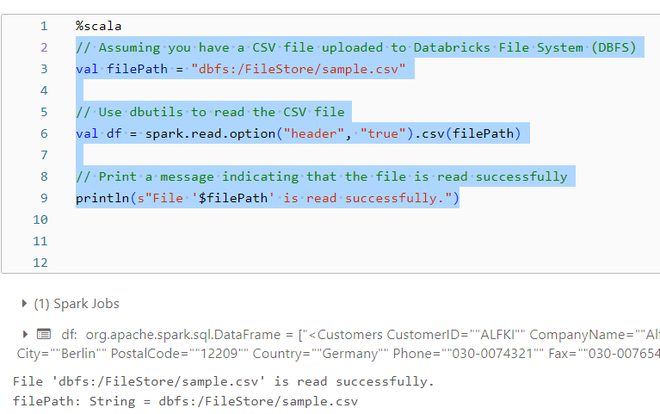Select line number 1 in the gutter
This screenshot has width=660, height=414.
43,25
